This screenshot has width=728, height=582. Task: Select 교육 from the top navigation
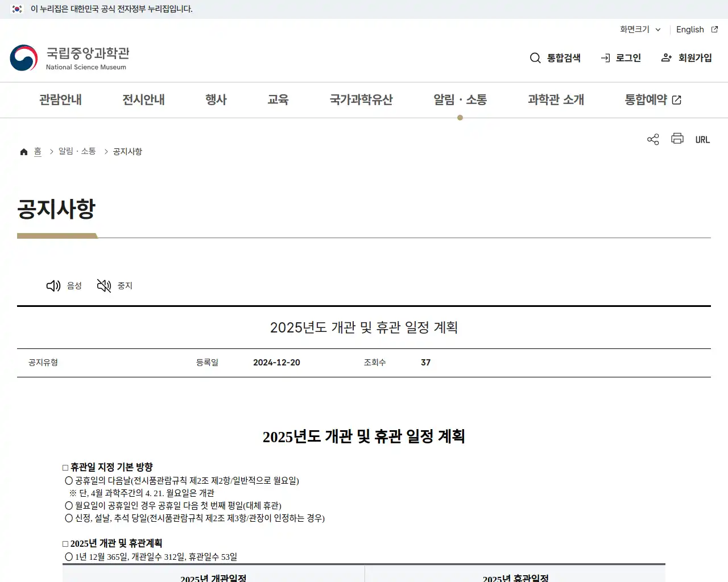[x=278, y=99]
